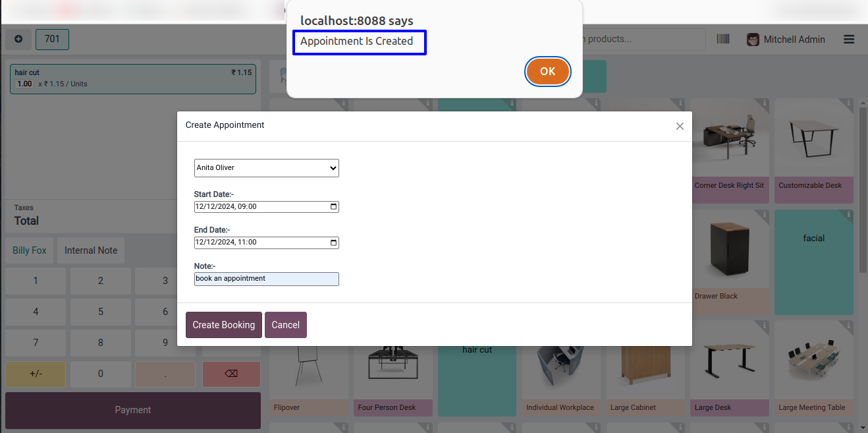Click the backspace key icon on numpad
The image size is (868, 433).
coord(231,374)
